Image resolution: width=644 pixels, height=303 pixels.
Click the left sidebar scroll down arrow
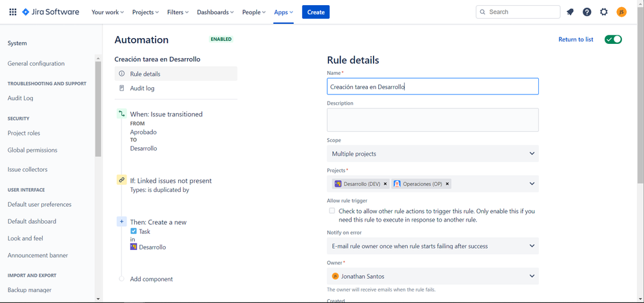click(98, 298)
